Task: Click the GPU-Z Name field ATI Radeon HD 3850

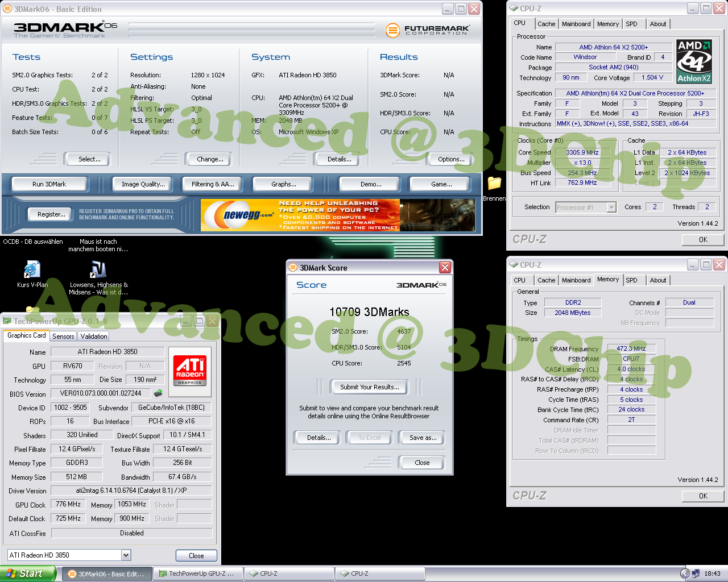Action: [x=107, y=352]
